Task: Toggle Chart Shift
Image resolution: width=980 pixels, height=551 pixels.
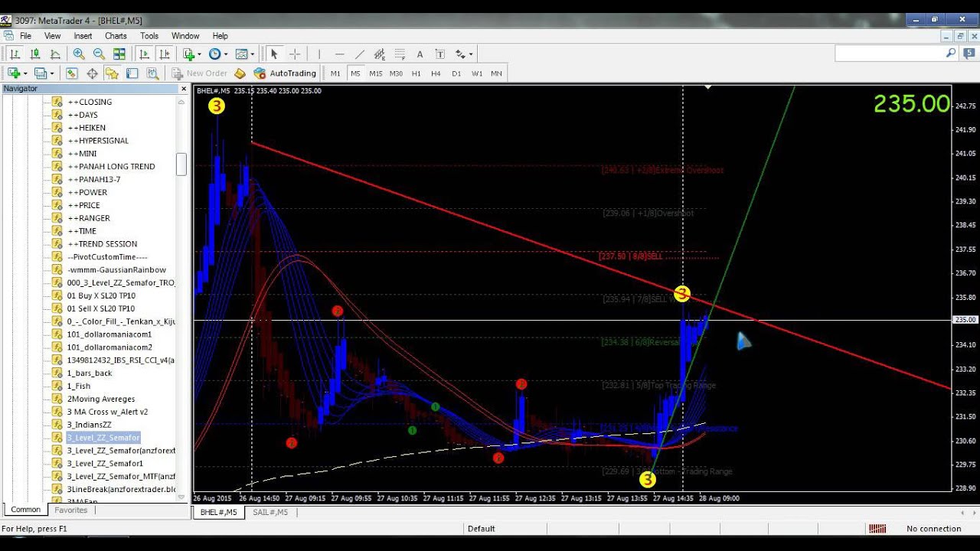Action: pyautogui.click(x=164, y=54)
